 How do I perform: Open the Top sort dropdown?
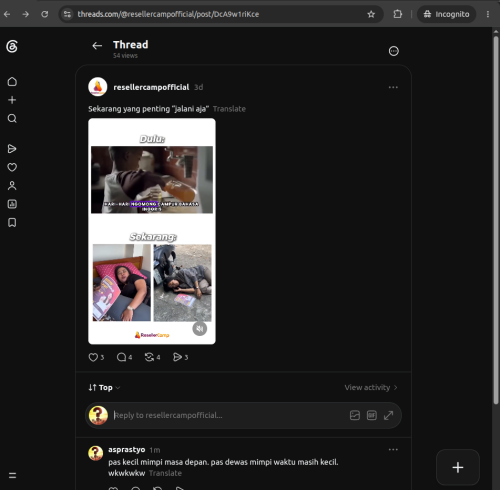click(x=104, y=387)
